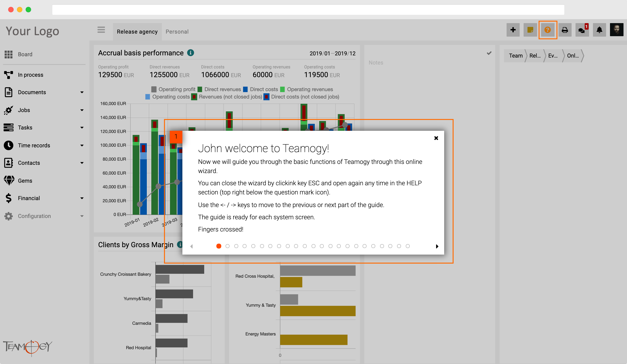
Task: Select the last wizard step dot
Action: click(x=408, y=246)
